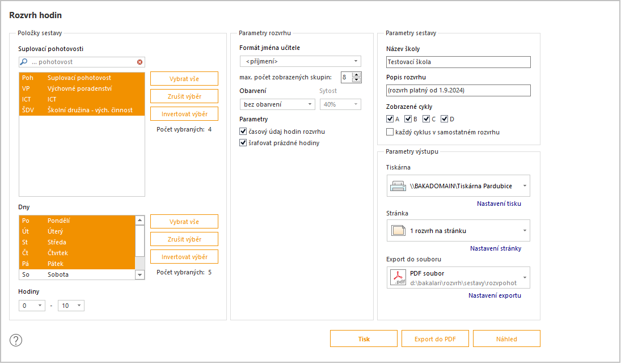
Task: Select the Výchovné poradenství row
Action: (x=82, y=88)
